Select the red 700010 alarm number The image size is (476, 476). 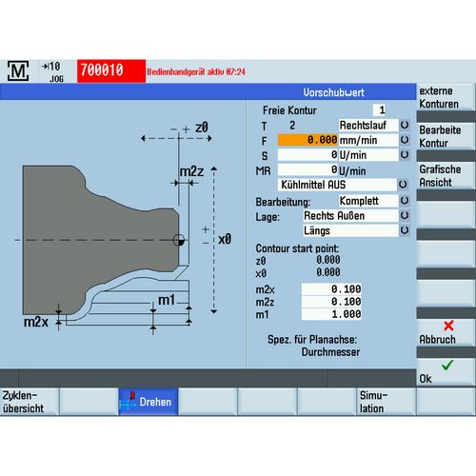tap(111, 70)
